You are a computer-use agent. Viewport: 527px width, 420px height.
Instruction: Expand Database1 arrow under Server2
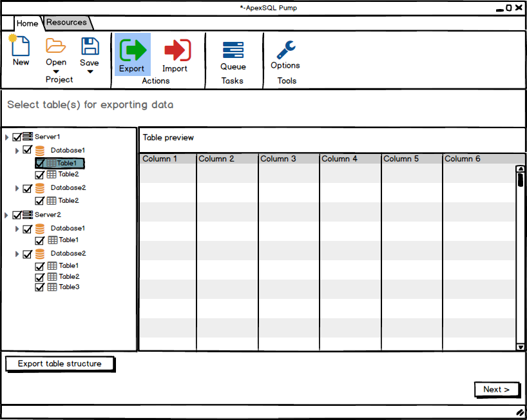[17, 229]
